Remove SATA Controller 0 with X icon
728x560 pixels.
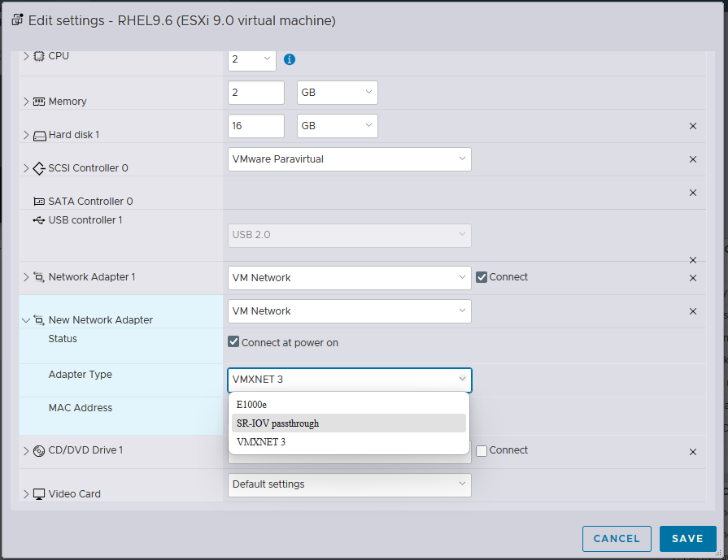tap(693, 193)
